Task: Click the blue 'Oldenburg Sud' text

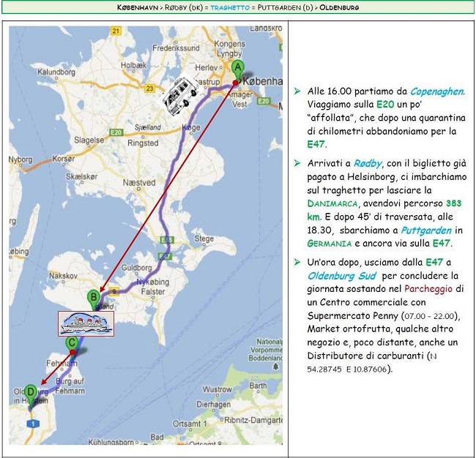Action: click(x=342, y=276)
